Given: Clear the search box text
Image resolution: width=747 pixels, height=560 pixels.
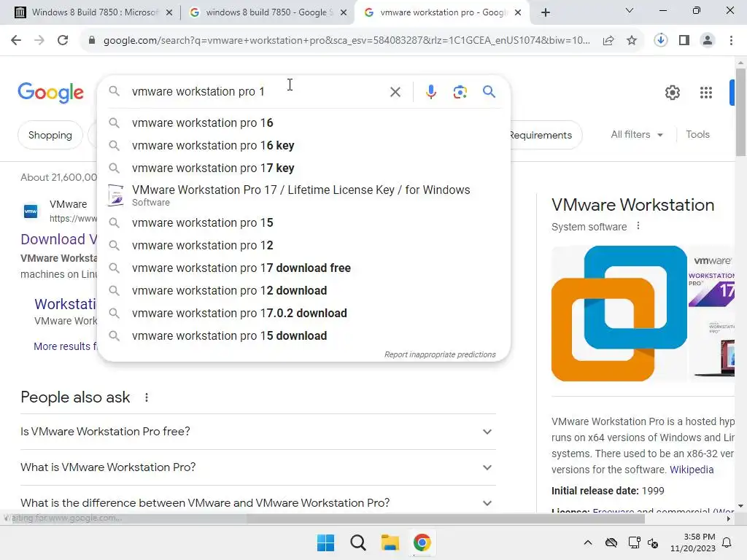Looking at the screenshot, I should [395, 92].
